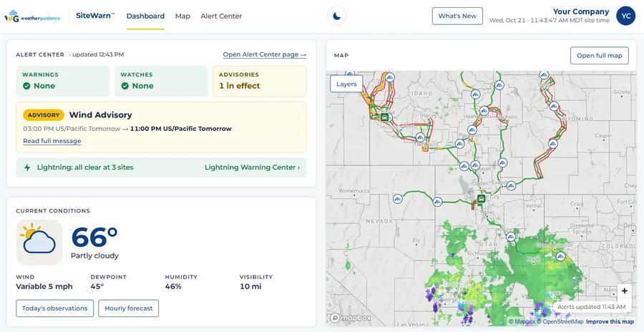
Task: Click the site marker at Idaho Falls
Action: 484,110
